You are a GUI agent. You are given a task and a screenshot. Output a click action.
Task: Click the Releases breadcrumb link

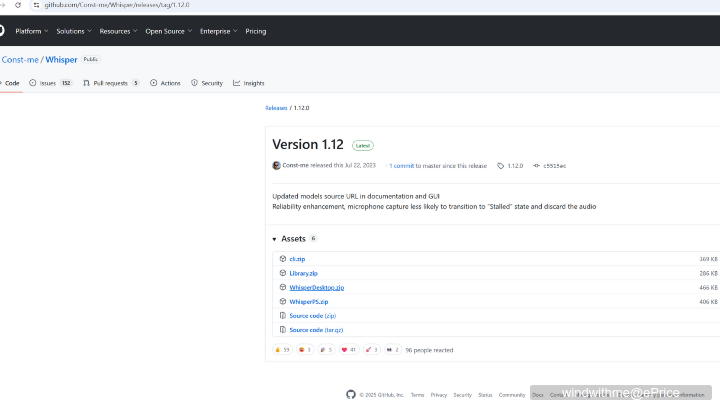point(276,107)
